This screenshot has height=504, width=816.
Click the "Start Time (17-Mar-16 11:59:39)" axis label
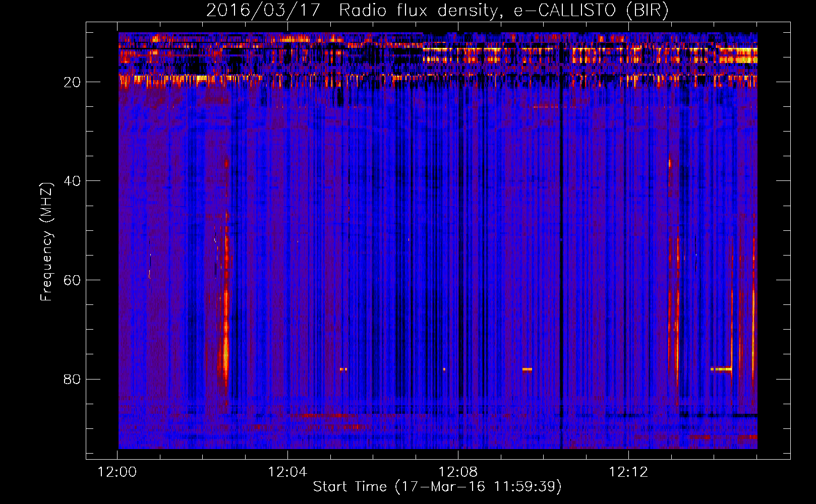click(x=437, y=487)
